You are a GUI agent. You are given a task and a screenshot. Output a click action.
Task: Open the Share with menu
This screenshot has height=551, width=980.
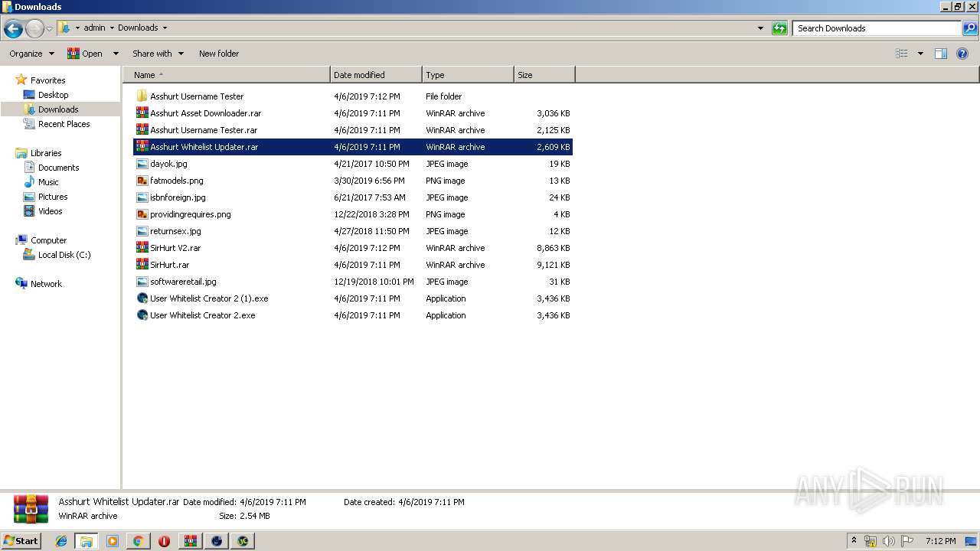[x=158, y=54]
